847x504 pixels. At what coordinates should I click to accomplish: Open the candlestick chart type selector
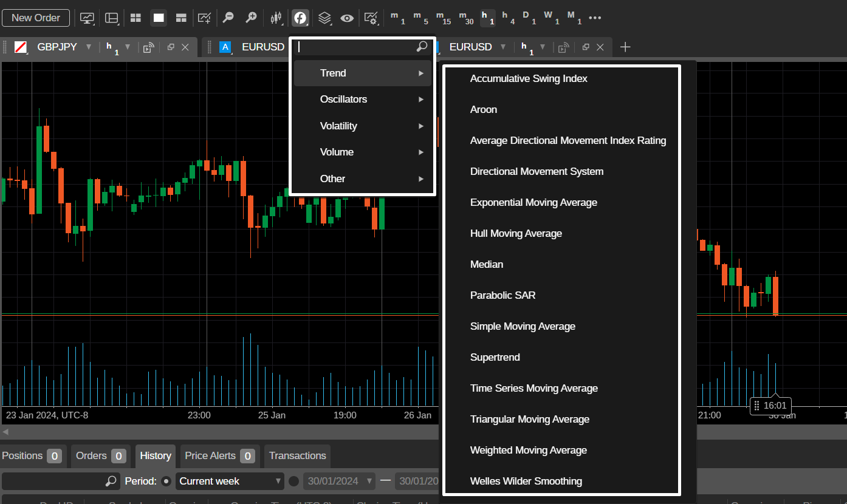coord(277,18)
